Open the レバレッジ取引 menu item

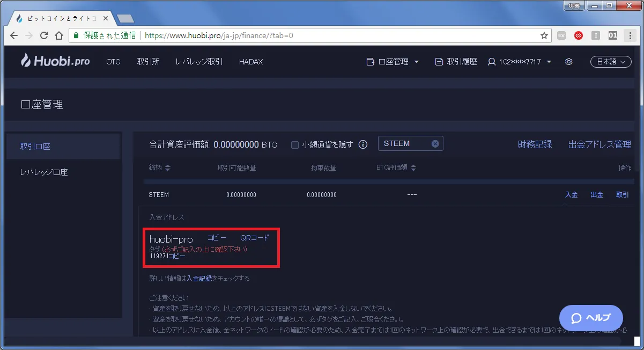click(199, 62)
